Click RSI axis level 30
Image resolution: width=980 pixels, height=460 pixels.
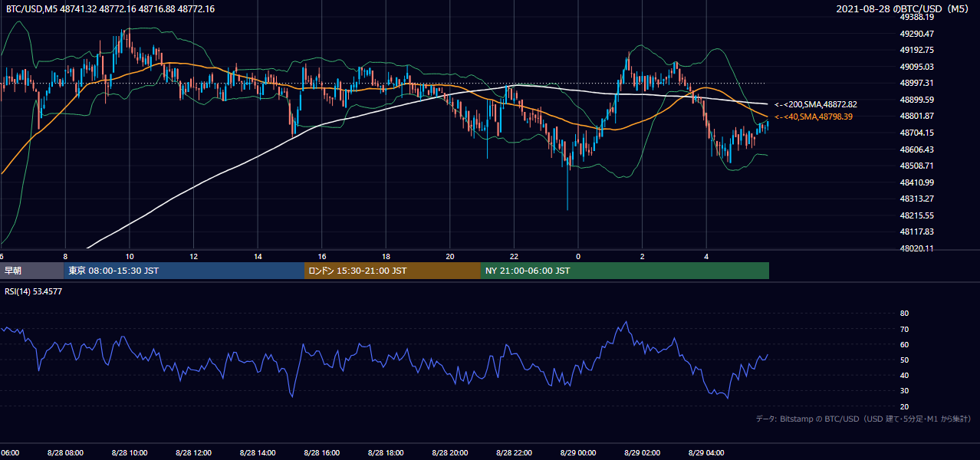904,391
